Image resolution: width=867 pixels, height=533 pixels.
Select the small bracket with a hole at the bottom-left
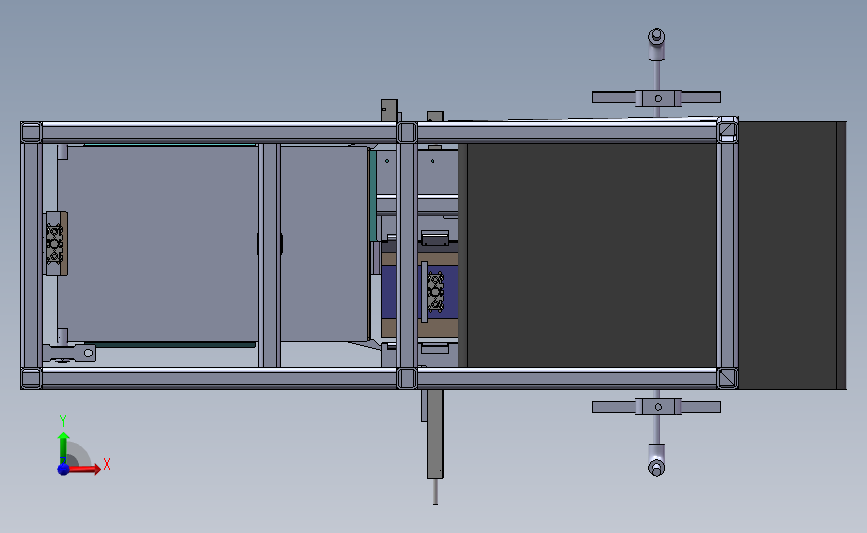click(x=70, y=353)
